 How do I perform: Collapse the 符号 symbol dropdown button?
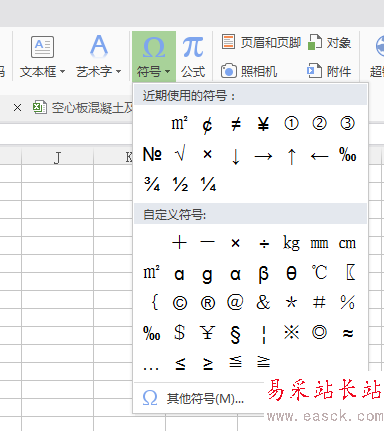pyautogui.click(x=154, y=57)
